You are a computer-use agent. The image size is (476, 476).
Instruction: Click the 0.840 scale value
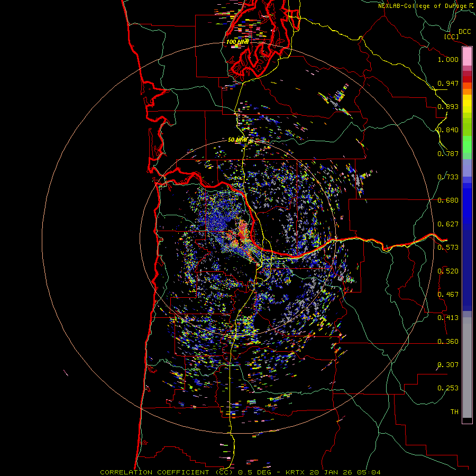pos(448,130)
